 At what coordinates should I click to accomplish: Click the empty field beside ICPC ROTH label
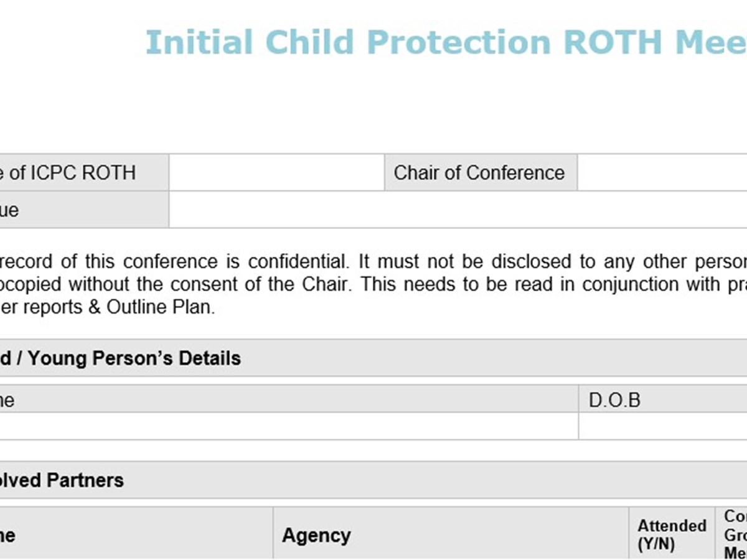pyautogui.click(x=276, y=172)
